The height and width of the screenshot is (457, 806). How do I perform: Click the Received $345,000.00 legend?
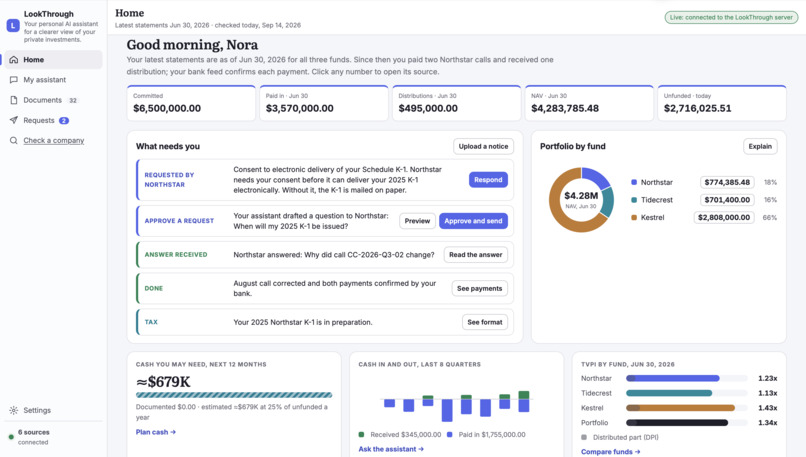click(x=400, y=434)
